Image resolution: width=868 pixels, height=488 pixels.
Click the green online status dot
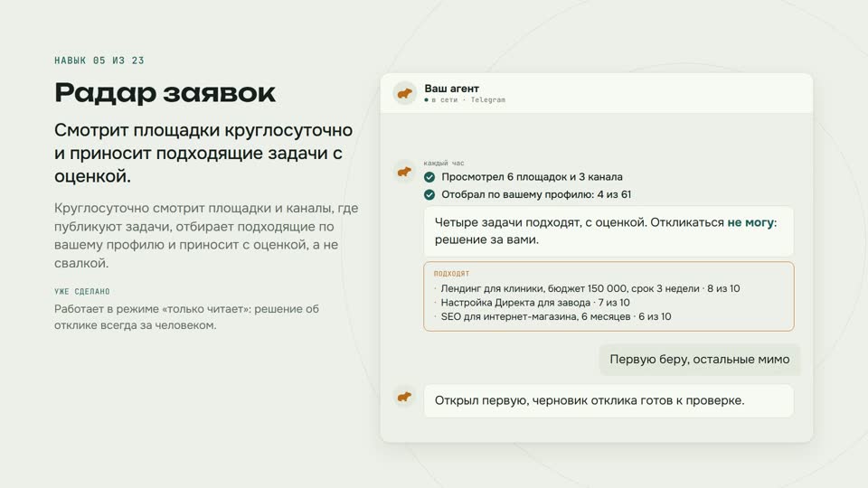click(x=426, y=100)
